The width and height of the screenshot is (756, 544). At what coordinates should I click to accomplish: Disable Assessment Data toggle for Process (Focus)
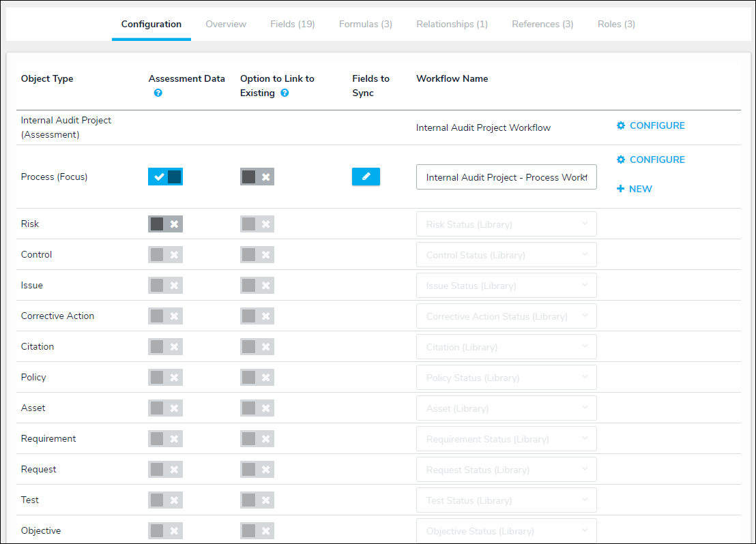pyautogui.click(x=165, y=177)
